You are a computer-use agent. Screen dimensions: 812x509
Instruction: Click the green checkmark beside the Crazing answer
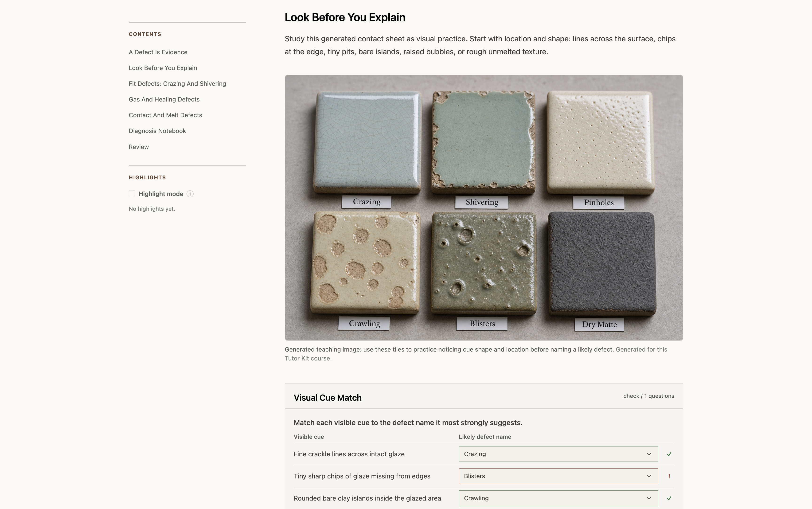pos(669,454)
